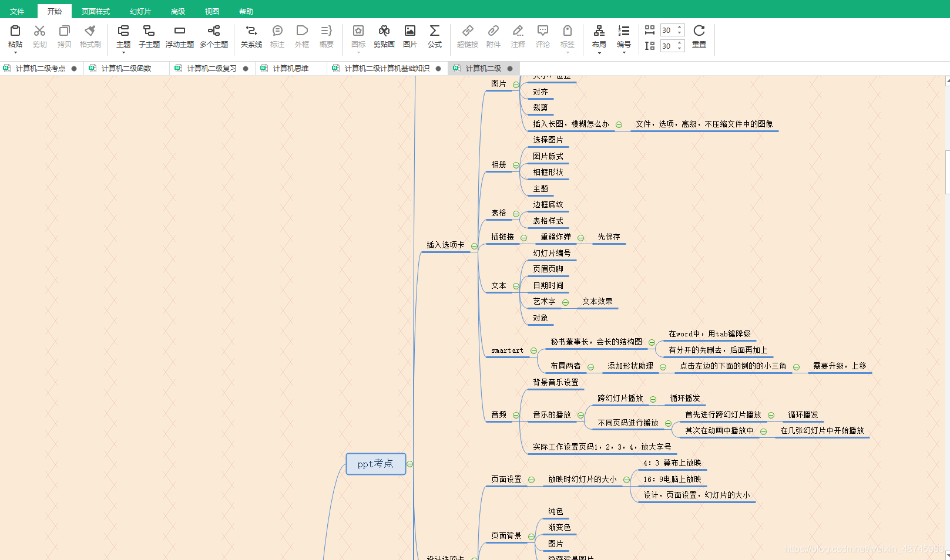The height and width of the screenshot is (560, 950).
Task: Collapse the 表格 branch
Action: coord(516,214)
